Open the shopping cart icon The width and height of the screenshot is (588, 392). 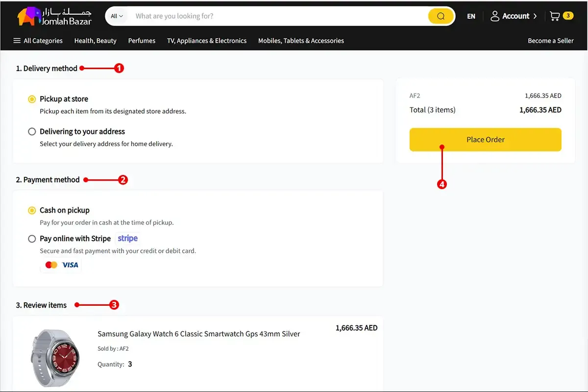pos(555,16)
